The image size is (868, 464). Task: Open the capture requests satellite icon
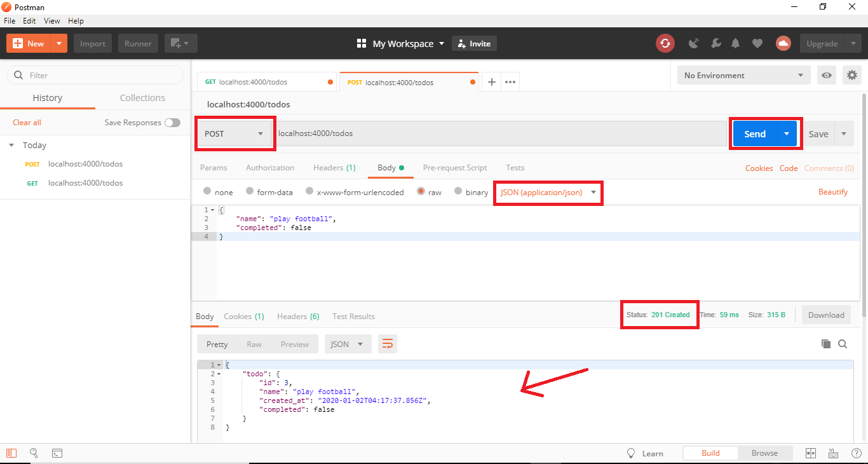coord(694,43)
